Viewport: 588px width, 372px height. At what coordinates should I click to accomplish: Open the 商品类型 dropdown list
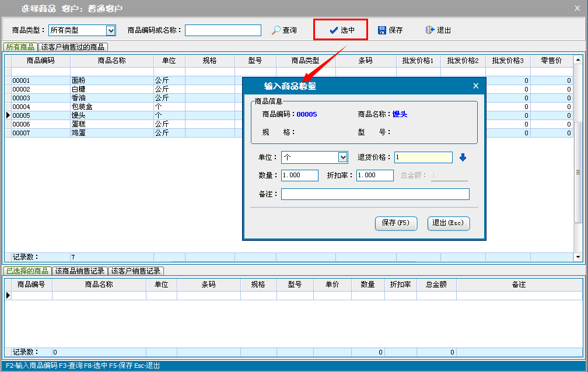click(111, 30)
